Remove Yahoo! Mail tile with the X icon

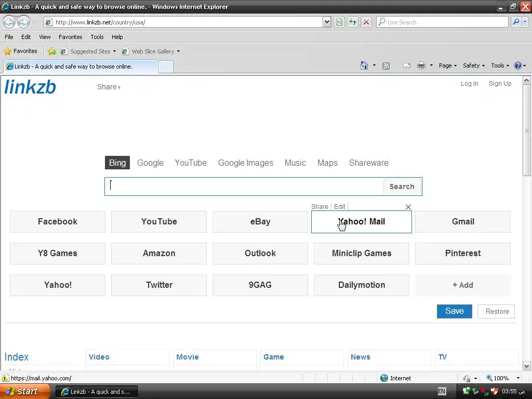(408, 207)
